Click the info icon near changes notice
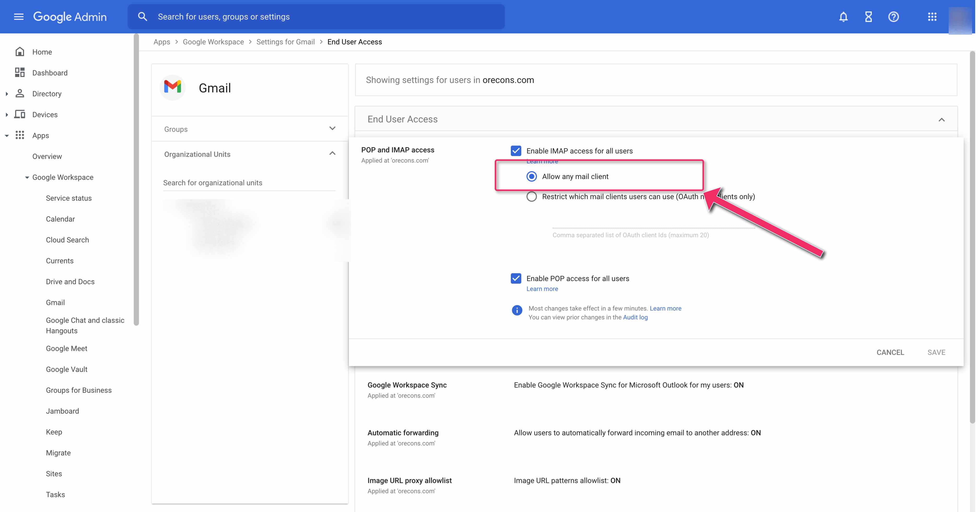The width and height of the screenshot is (980, 512). pyautogui.click(x=517, y=311)
